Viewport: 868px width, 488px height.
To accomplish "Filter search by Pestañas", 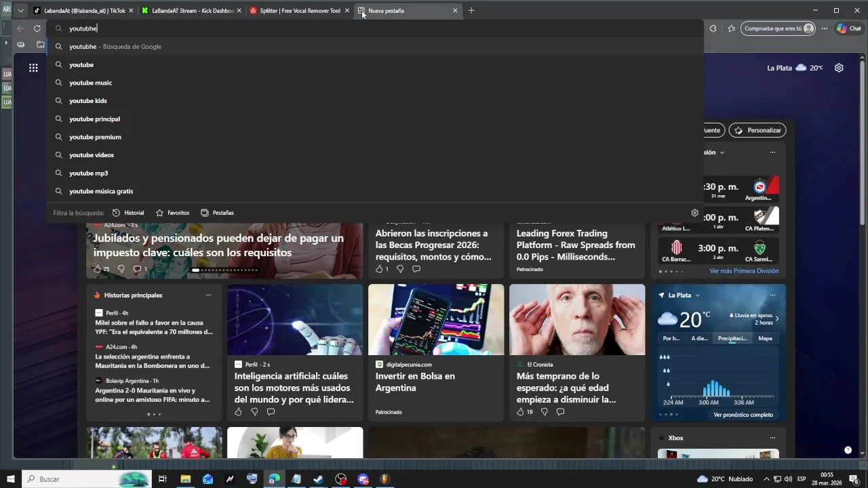I will pyautogui.click(x=217, y=213).
